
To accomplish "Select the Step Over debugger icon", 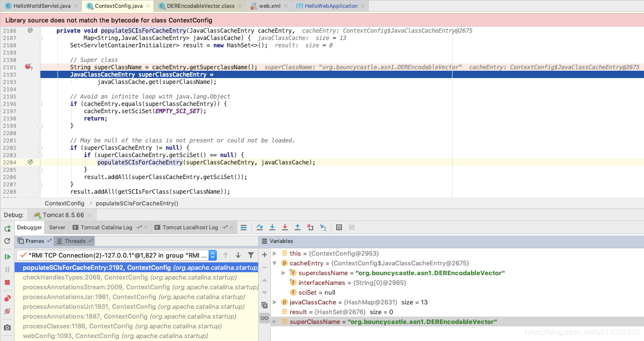I will pos(260,227).
